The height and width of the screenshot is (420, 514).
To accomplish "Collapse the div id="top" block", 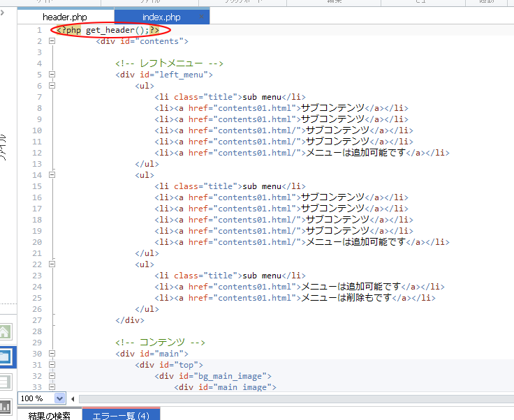I will coord(52,365).
